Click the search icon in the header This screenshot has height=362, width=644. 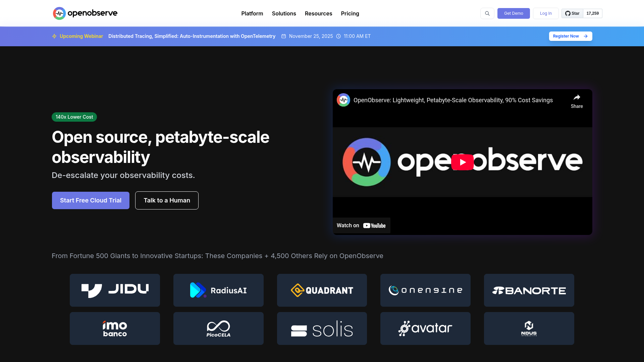click(x=487, y=13)
